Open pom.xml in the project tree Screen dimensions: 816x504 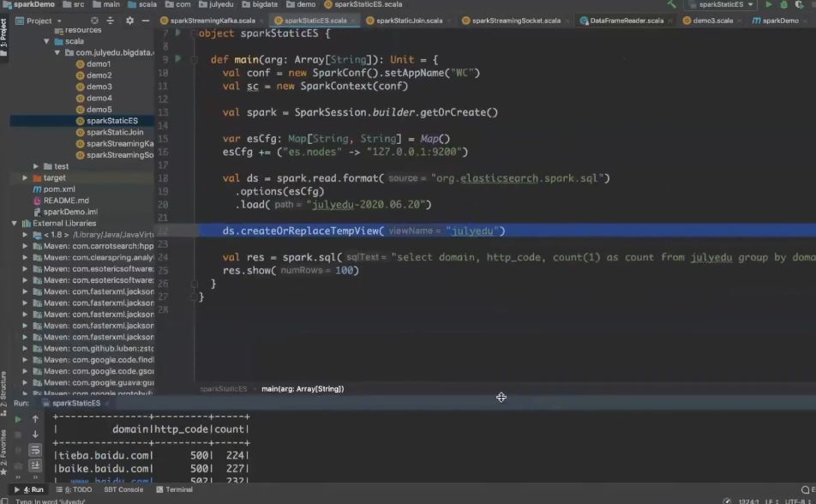pos(59,189)
